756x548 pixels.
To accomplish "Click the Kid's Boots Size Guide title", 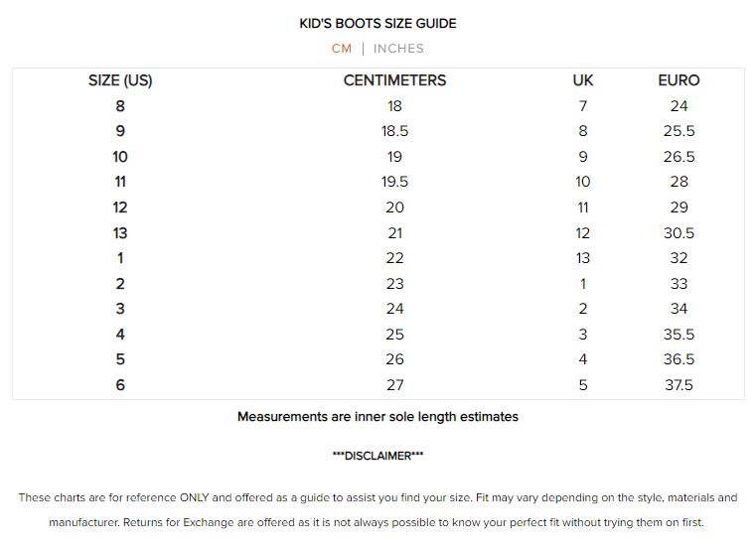I will (378, 23).
